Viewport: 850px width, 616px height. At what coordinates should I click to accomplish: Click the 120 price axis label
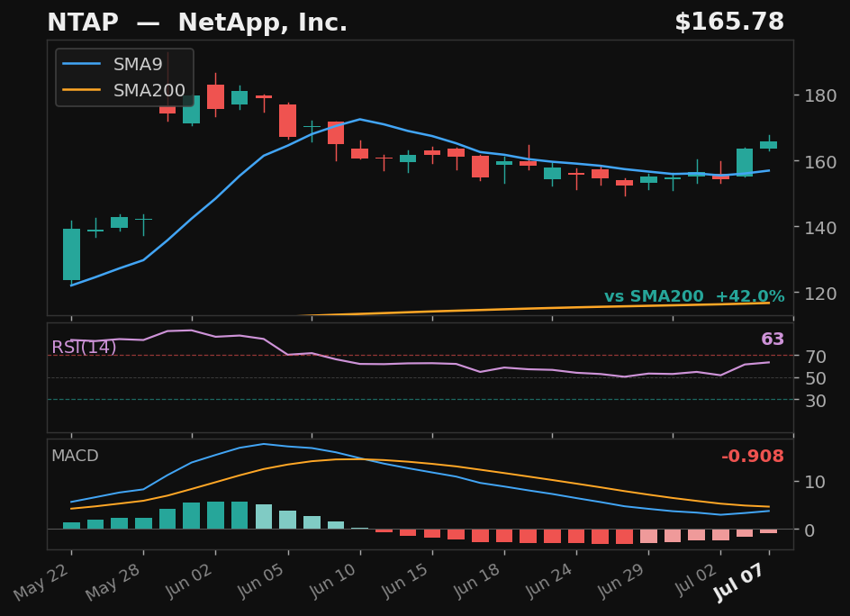pyautogui.click(x=820, y=294)
